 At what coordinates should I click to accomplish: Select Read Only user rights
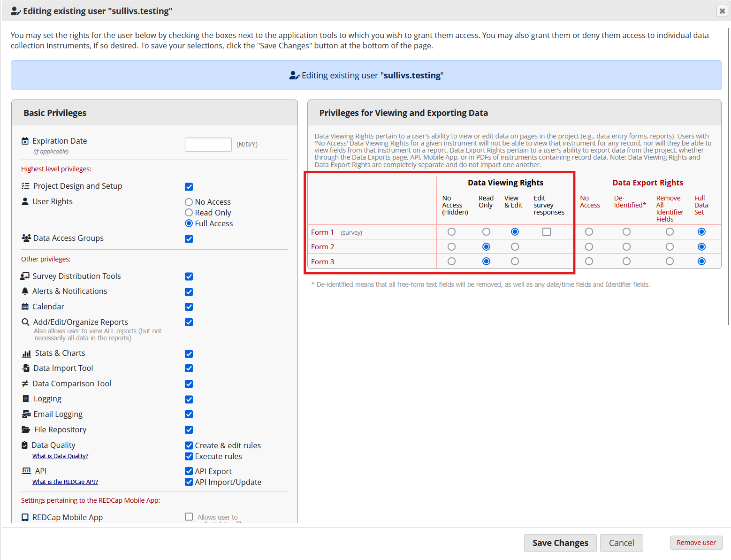coord(189,212)
